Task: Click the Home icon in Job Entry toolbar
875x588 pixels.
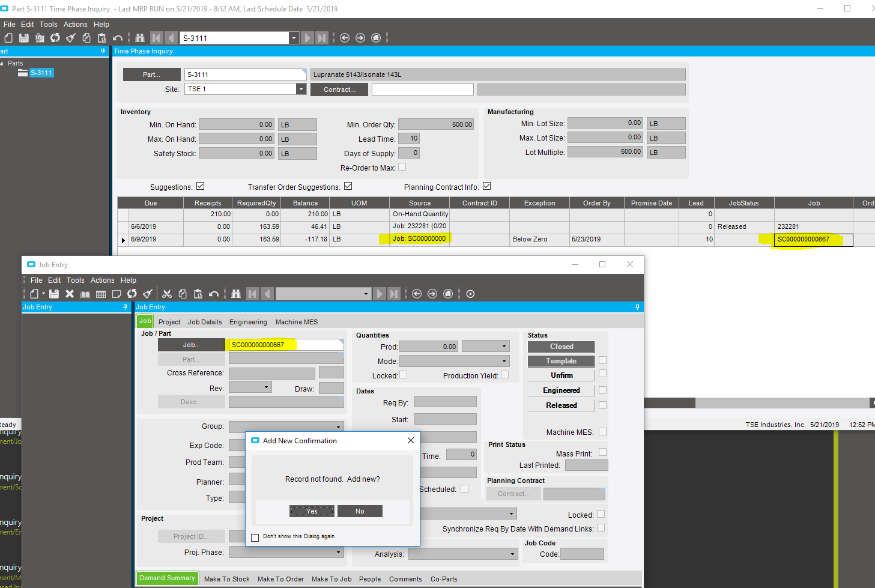Action: coord(448,294)
